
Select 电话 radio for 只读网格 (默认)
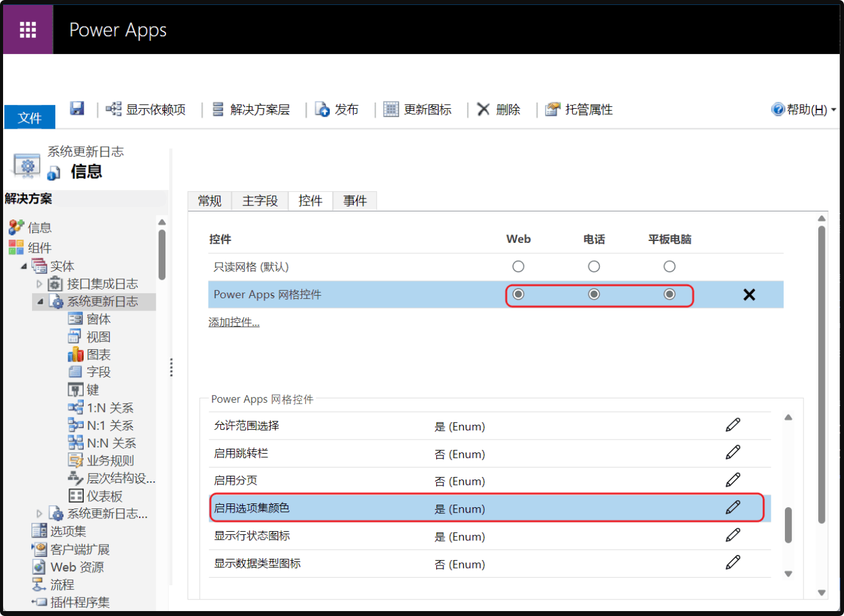pos(594,267)
